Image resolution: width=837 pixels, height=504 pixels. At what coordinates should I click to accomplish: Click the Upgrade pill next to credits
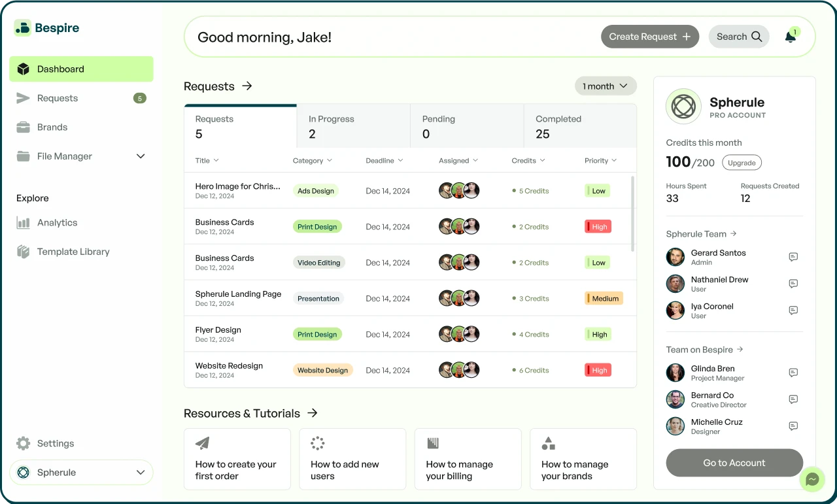click(x=742, y=162)
